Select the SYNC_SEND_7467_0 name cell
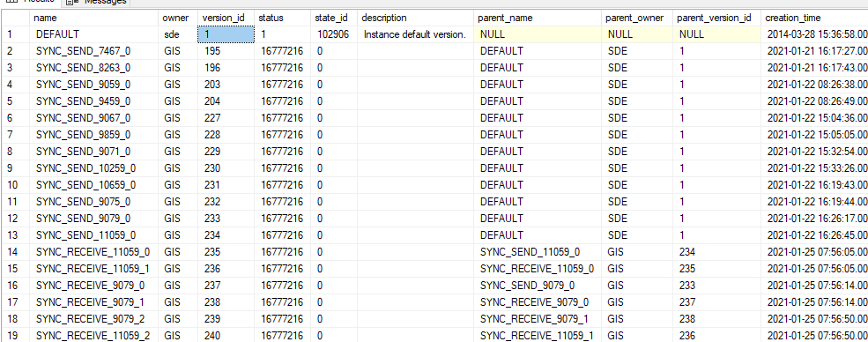The image size is (868, 342). point(93,51)
